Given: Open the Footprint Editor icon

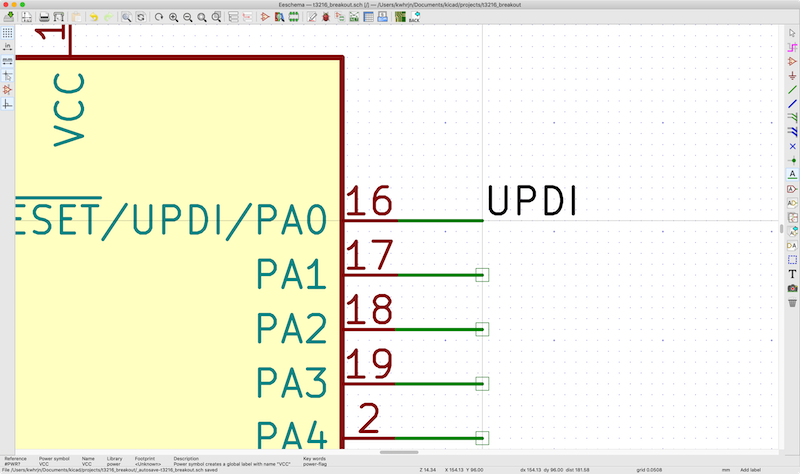Looking at the screenshot, I should pos(294,17).
